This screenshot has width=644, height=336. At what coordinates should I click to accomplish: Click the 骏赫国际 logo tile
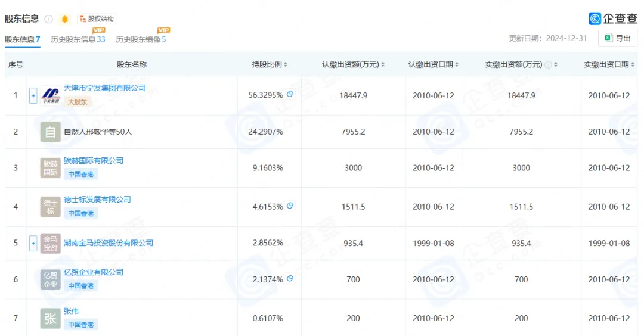51,168
